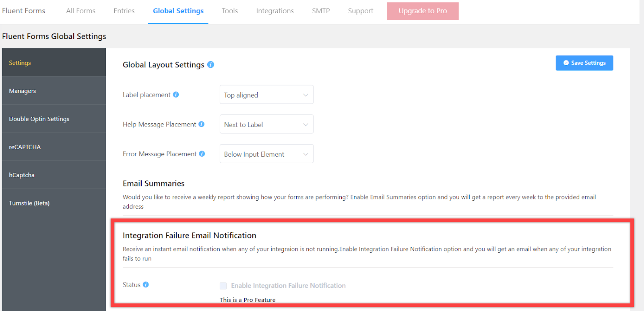The width and height of the screenshot is (644, 311).
Task: Switch to the Tools tab
Action: click(230, 11)
